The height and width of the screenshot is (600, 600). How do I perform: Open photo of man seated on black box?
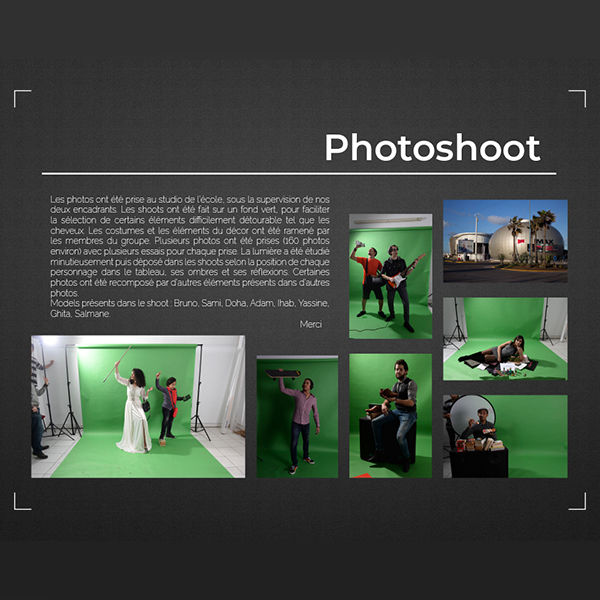(390, 415)
